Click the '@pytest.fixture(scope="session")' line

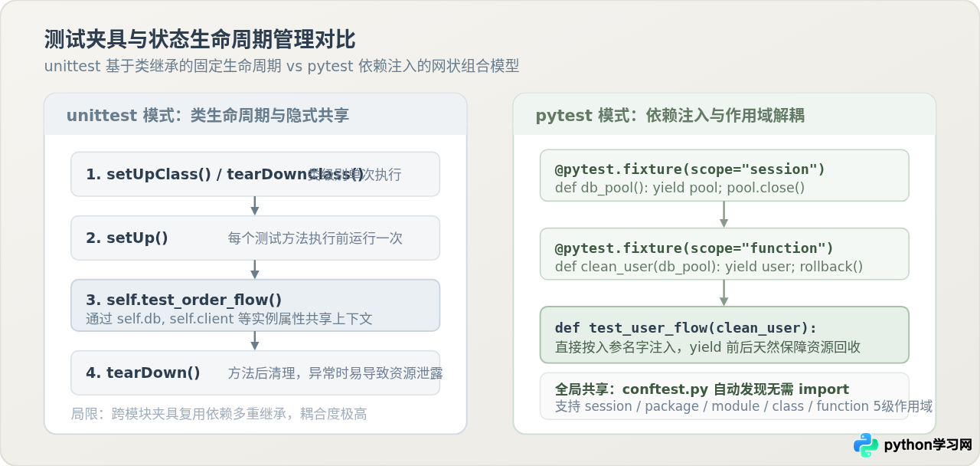690,169
